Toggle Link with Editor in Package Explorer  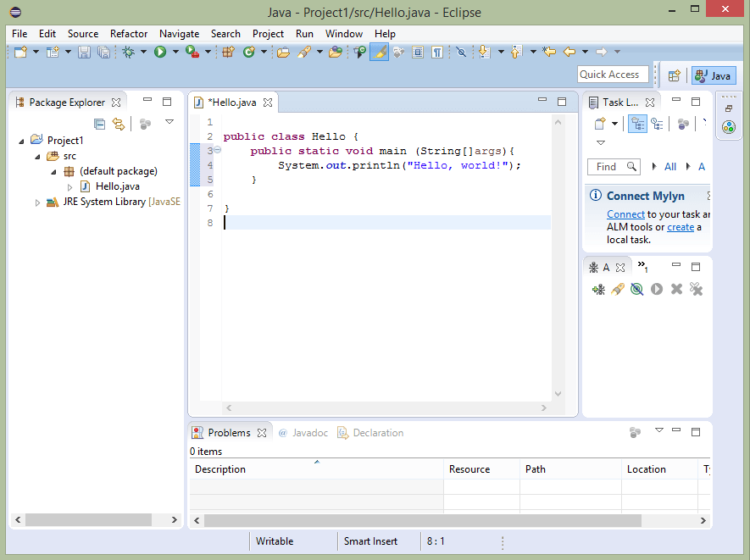(119, 124)
